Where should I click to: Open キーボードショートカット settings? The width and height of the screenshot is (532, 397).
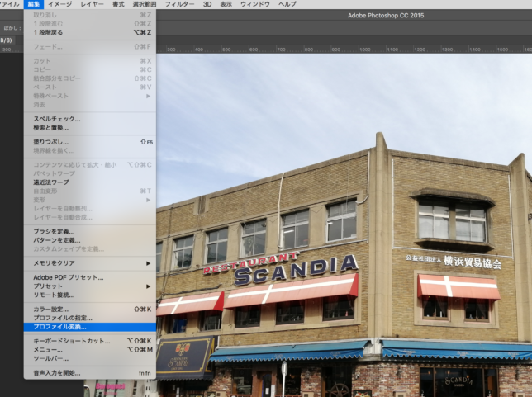click(71, 341)
